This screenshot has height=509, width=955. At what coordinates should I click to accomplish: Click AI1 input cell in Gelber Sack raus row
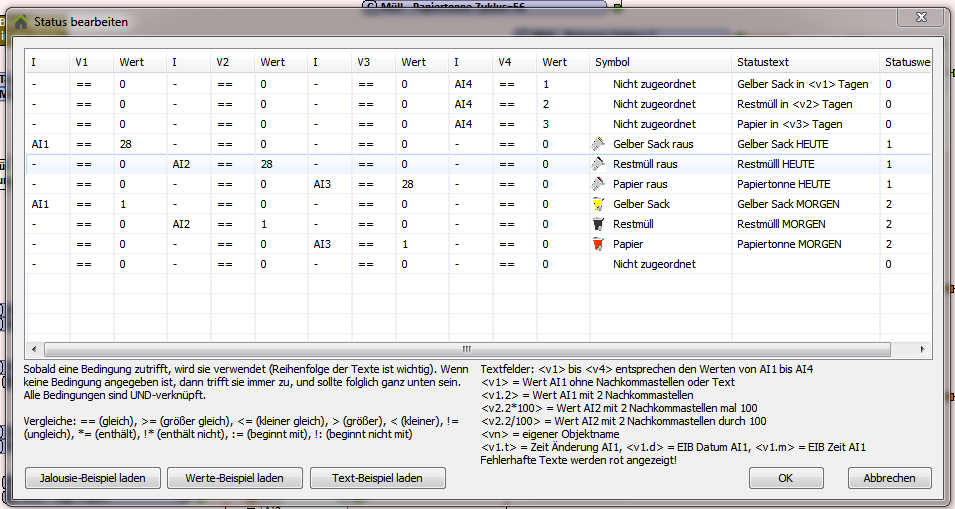pos(48,144)
